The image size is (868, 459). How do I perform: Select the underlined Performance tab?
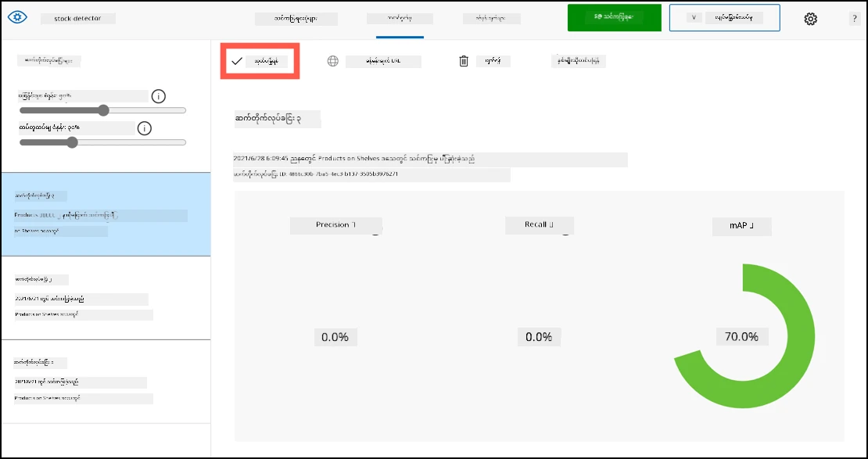click(400, 18)
